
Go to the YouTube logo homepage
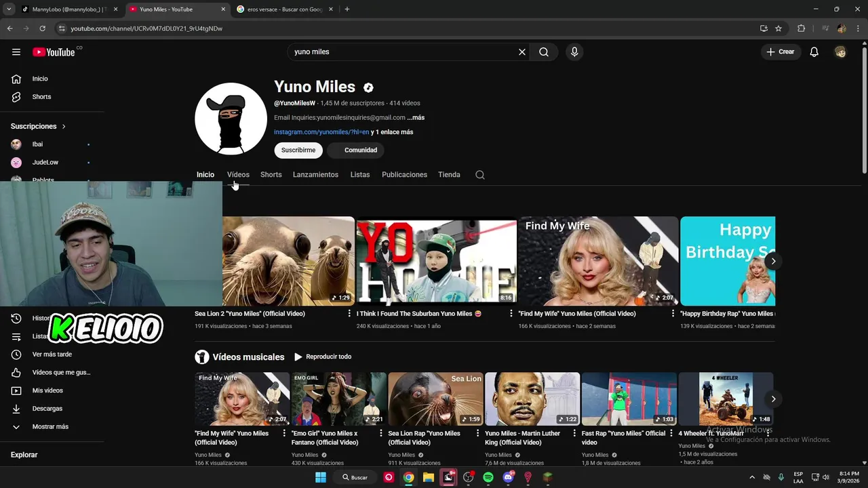tap(54, 52)
